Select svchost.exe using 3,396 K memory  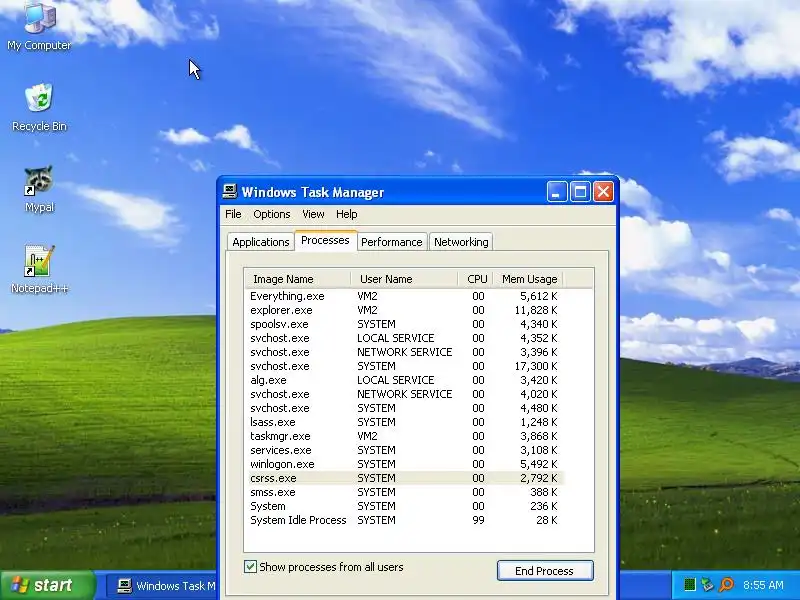tap(404, 352)
